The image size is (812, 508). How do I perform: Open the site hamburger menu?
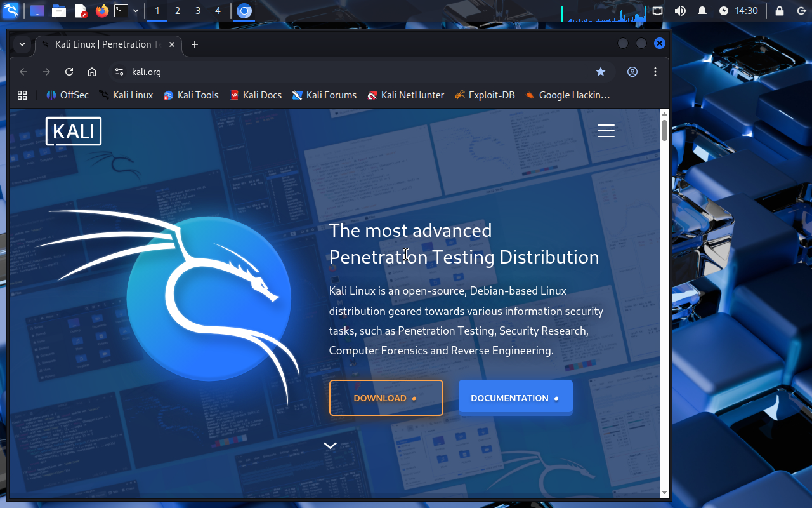(x=606, y=131)
